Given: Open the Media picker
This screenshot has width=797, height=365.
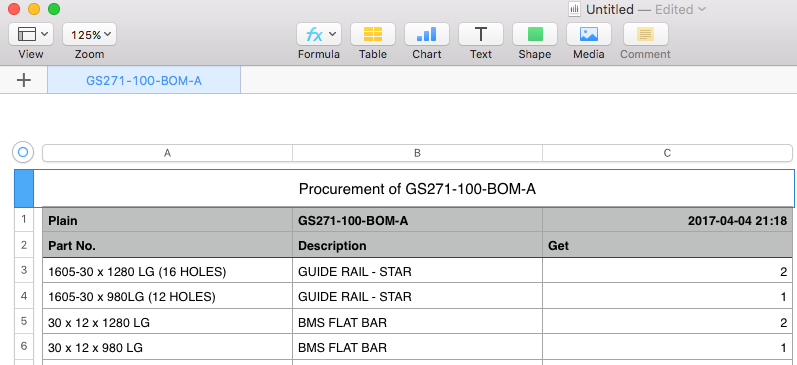Looking at the screenshot, I should coord(589,35).
